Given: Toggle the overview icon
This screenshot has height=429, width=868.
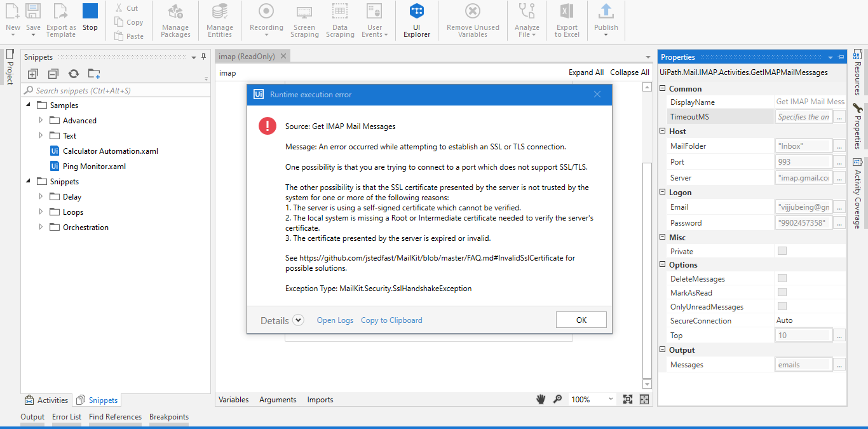Looking at the screenshot, I should [x=644, y=399].
